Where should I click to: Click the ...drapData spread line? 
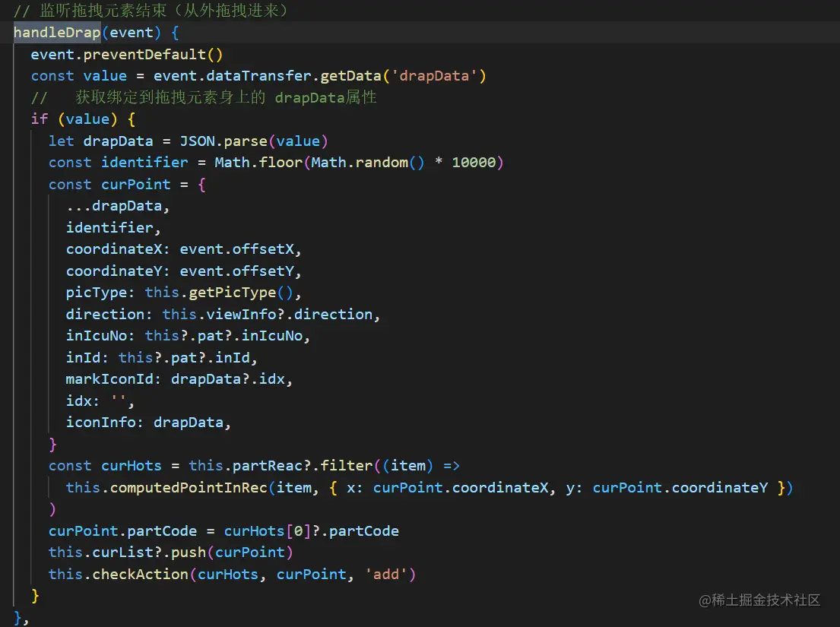(118, 206)
